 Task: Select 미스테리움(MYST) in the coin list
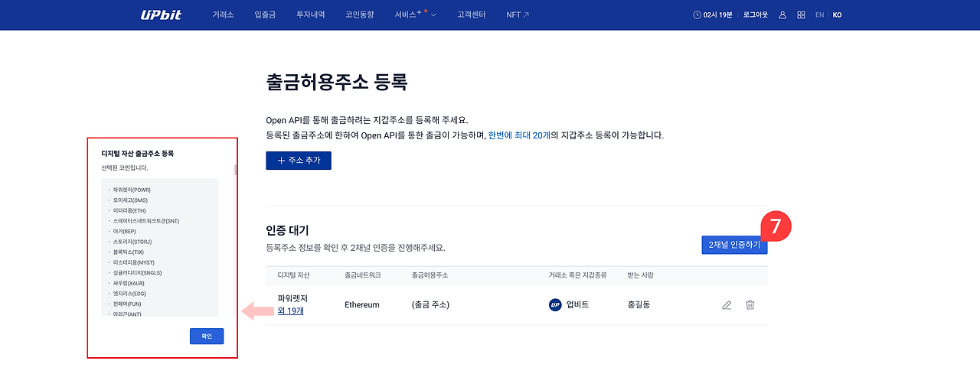click(x=133, y=262)
